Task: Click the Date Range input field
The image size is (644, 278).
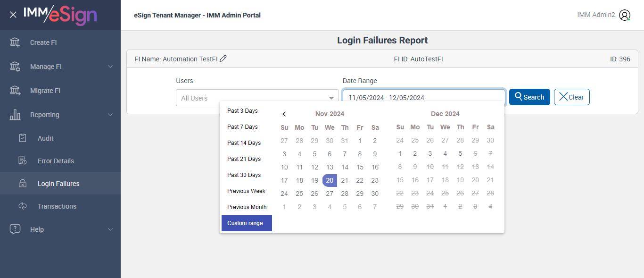Action: click(x=424, y=98)
